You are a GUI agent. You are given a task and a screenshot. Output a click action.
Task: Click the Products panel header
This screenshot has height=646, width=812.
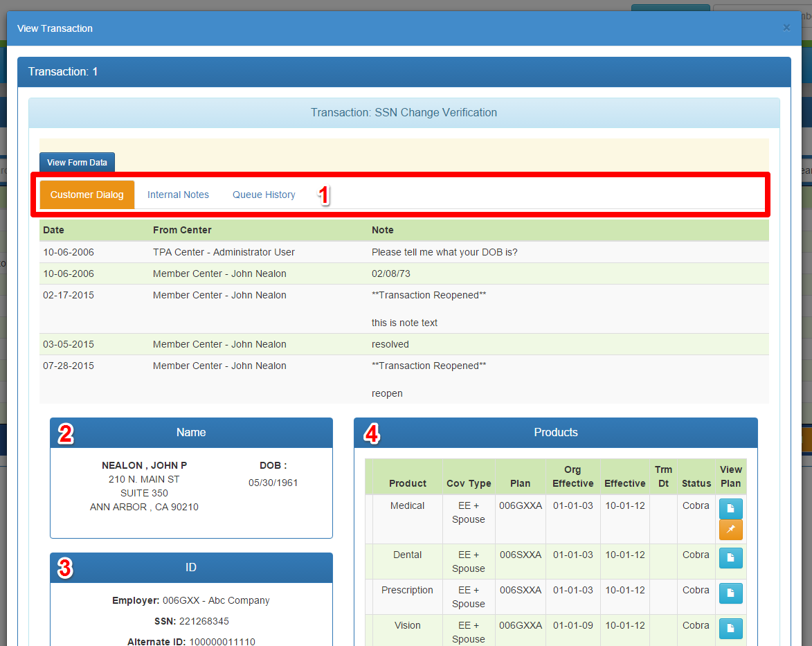pos(555,432)
